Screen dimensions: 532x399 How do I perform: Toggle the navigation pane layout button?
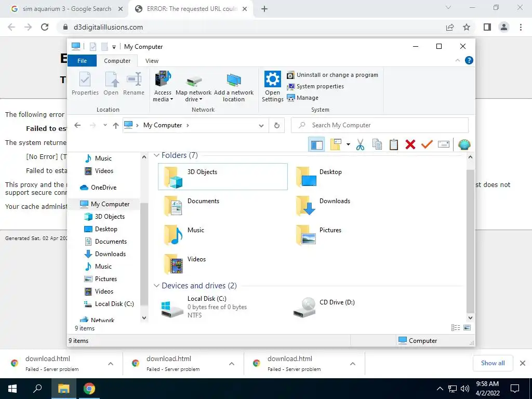pyautogui.click(x=316, y=145)
